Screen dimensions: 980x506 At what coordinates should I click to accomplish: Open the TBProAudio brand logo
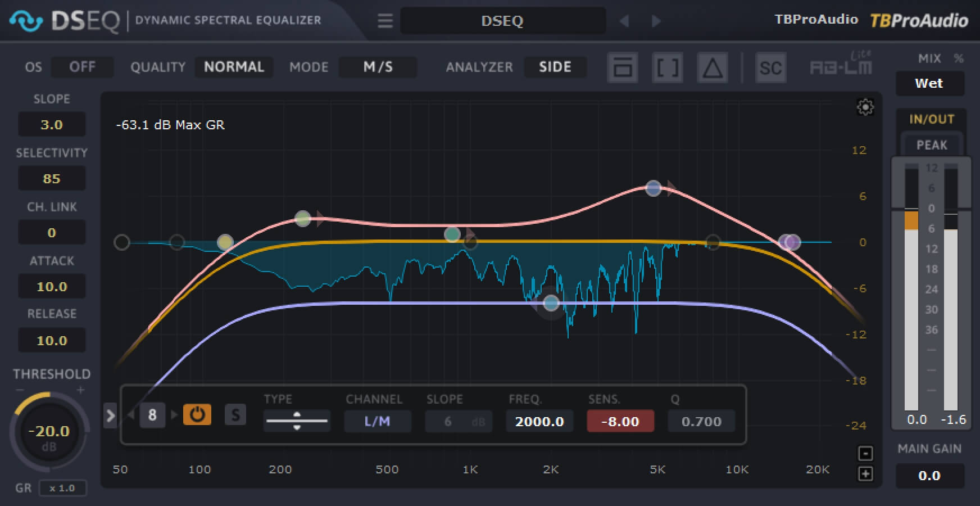point(919,21)
